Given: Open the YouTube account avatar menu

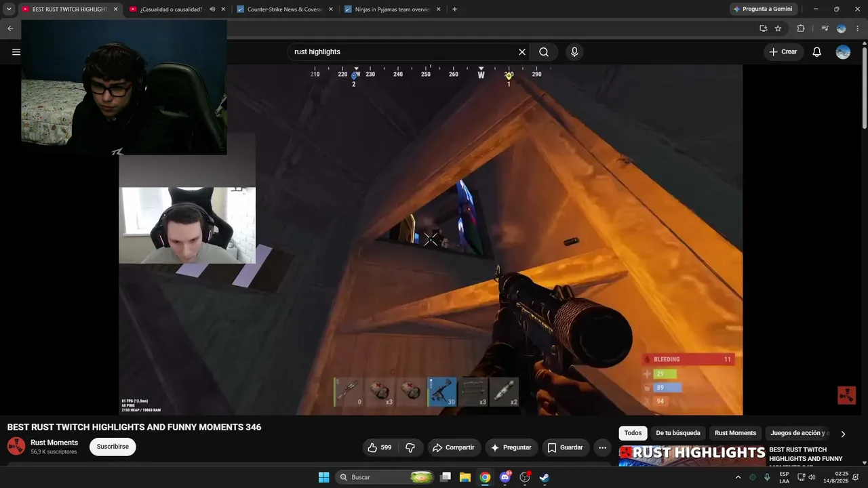Looking at the screenshot, I should click(843, 52).
